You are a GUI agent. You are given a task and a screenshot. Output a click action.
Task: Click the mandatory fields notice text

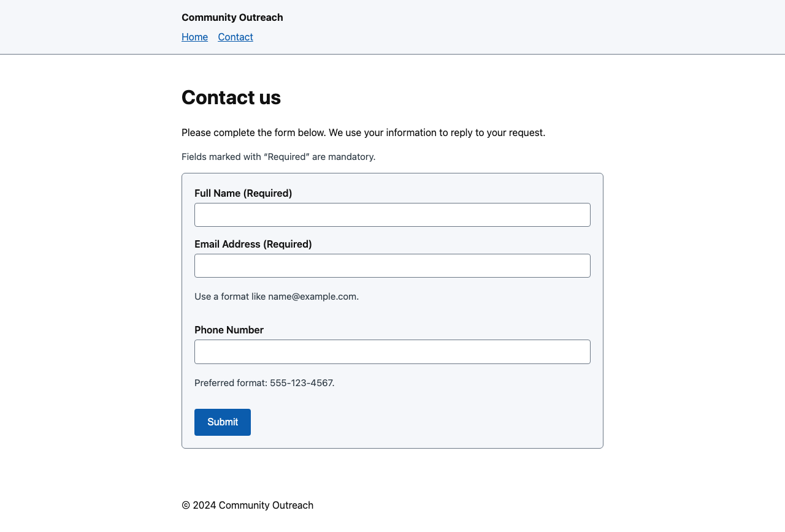[x=278, y=156]
